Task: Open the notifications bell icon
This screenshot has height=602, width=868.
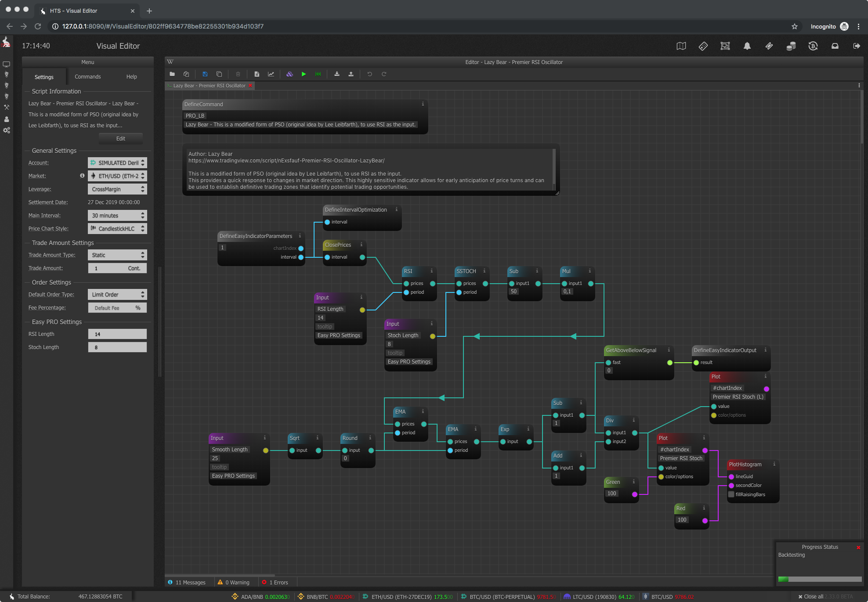Action: (747, 46)
